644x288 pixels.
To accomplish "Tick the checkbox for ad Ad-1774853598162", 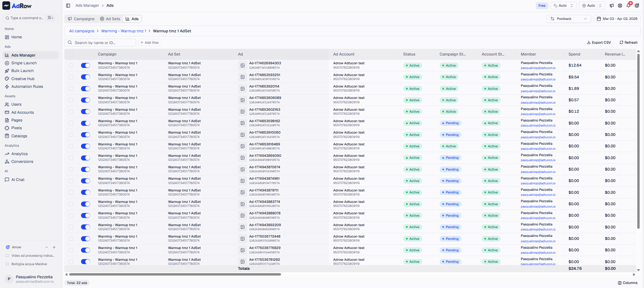I will pos(71,123).
